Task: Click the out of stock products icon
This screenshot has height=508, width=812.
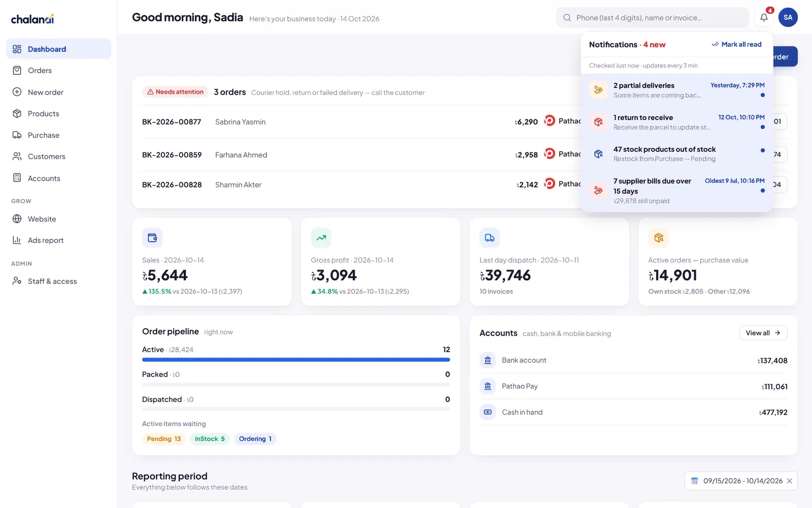Action: pos(598,154)
